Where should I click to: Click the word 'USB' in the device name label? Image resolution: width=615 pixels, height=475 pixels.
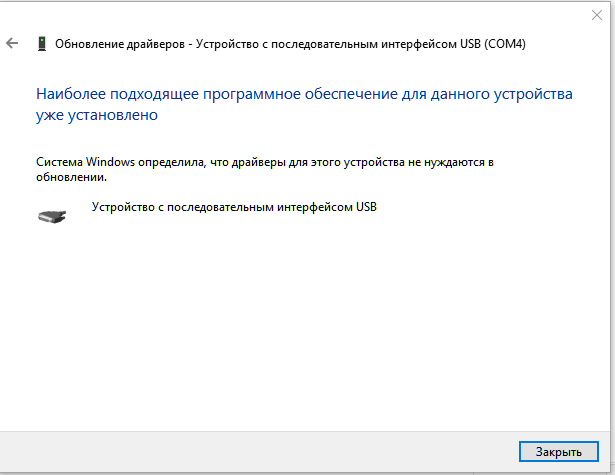tap(365, 207)
